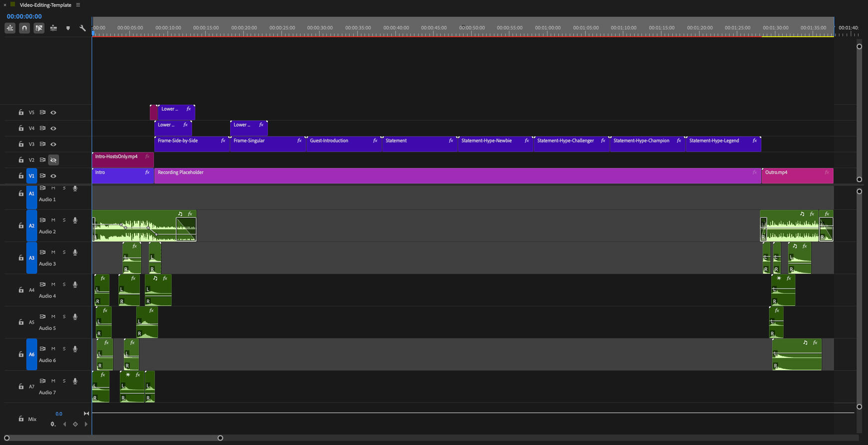Click the Mix volume value 0.0
This screenshot has height=445, width=868.
tap(59, 414)
